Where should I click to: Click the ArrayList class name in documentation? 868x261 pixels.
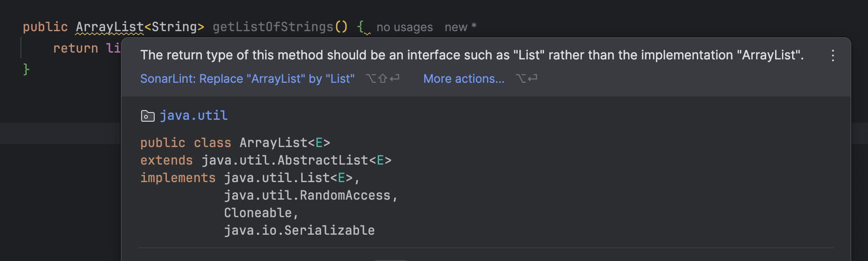[x=273, y=143]
